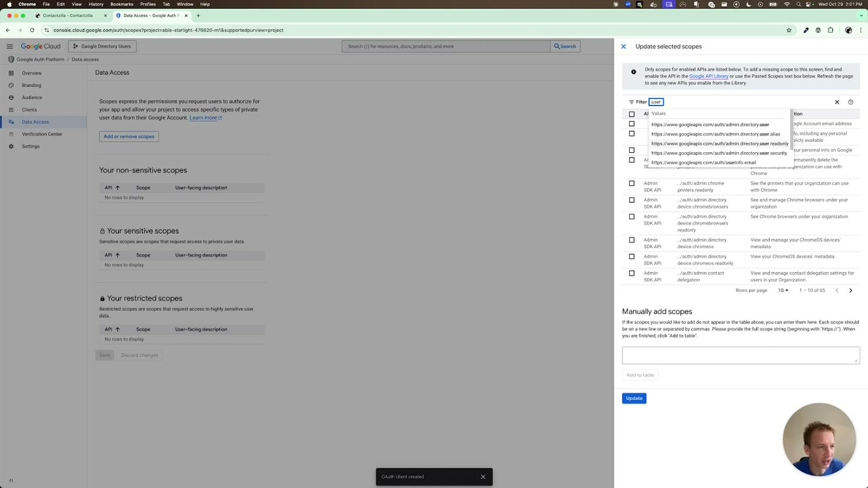Click the suggestions dropdown scrollbar
Screen dimensions: 868x488
(792, 130)
